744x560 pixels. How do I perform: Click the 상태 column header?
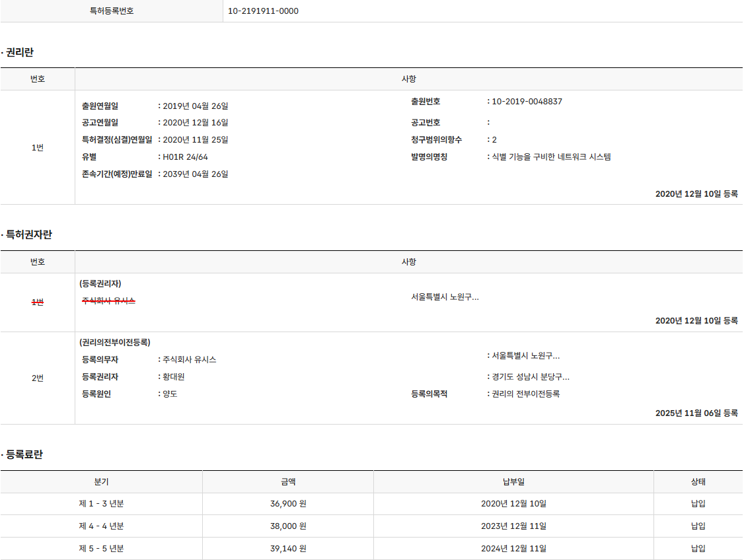(698, 482)
